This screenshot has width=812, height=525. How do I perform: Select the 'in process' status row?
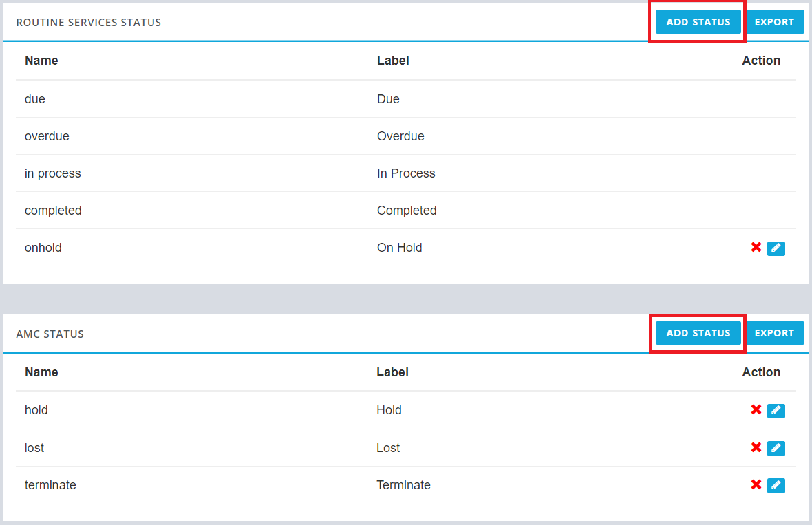406,173
